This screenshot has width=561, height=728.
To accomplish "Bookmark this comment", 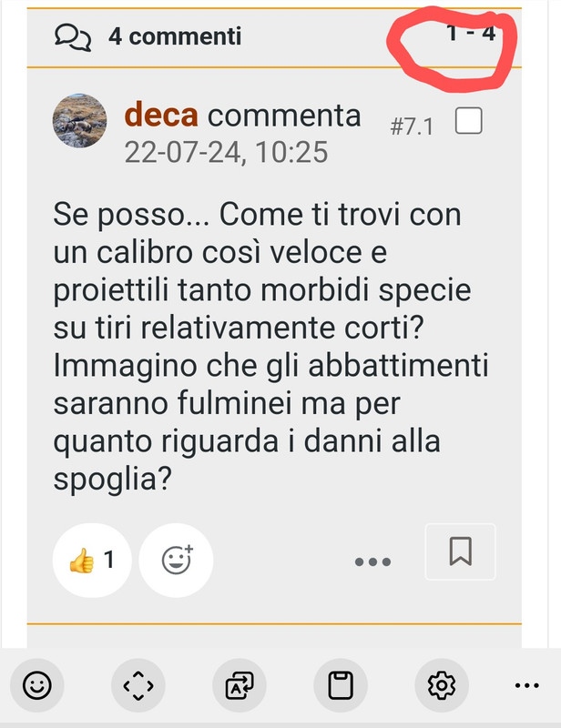I will coord(460,551).
